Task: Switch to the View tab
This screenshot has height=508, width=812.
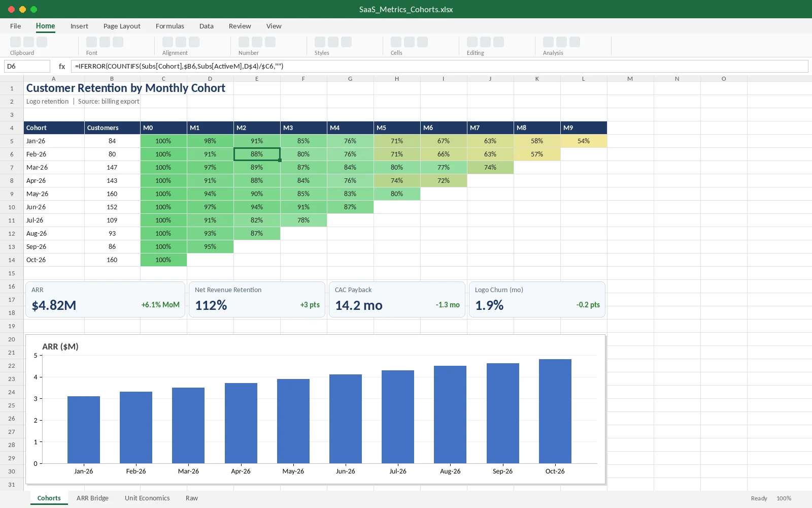Action: [x=274, y=26]
